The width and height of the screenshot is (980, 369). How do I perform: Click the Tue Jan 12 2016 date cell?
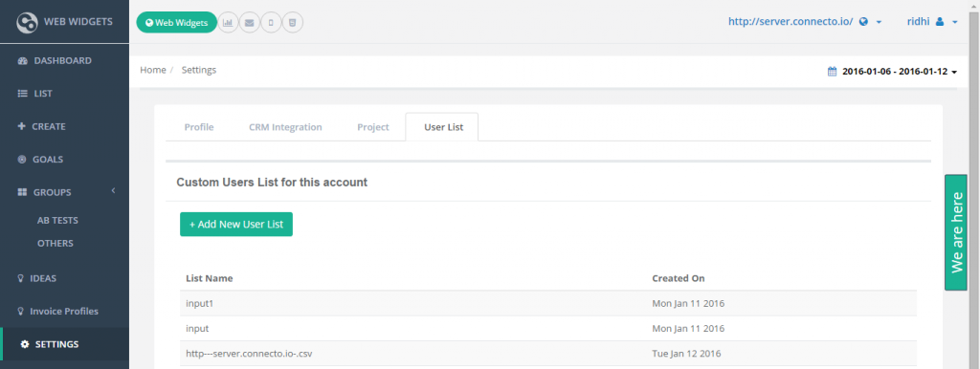686,354
